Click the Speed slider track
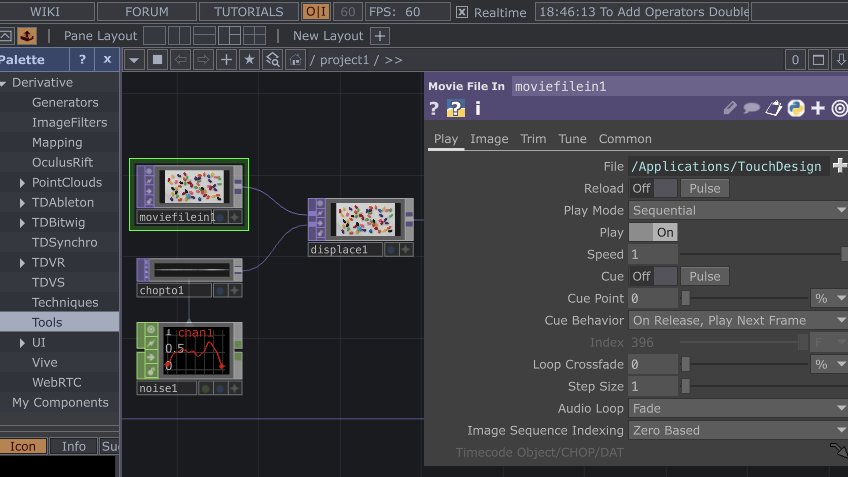 (x=764, y=254)
